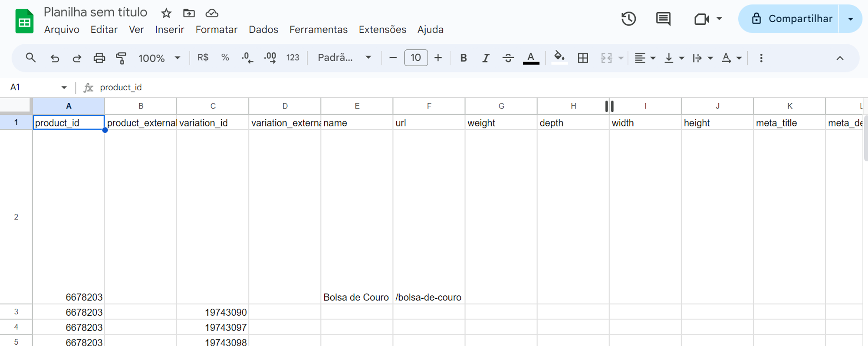This screenshot has width=868, height=346.
Task: Toggle strikethrough formatting
Action: (x=508, y=58)
